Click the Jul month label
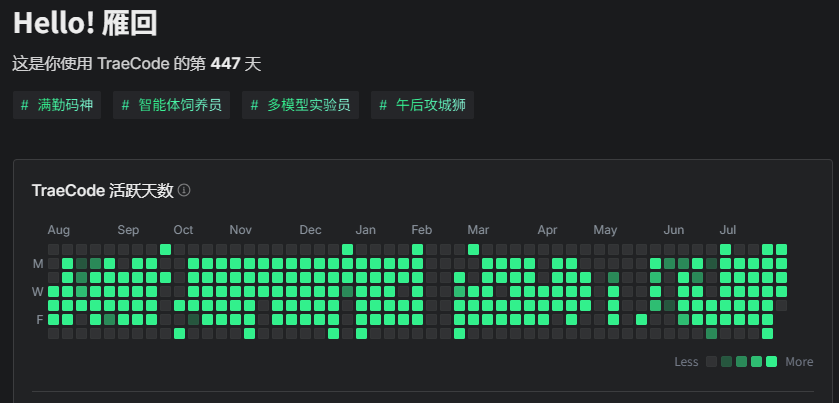Image resolution: width=839 pixels, height=403 pixels. coord(728,230)
